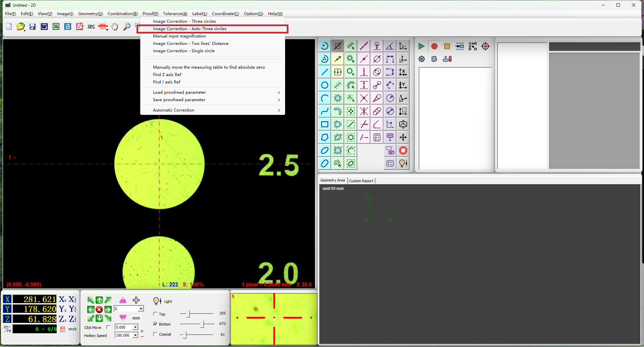Toggle the xy/rθ coordinate display

[7, 329]
